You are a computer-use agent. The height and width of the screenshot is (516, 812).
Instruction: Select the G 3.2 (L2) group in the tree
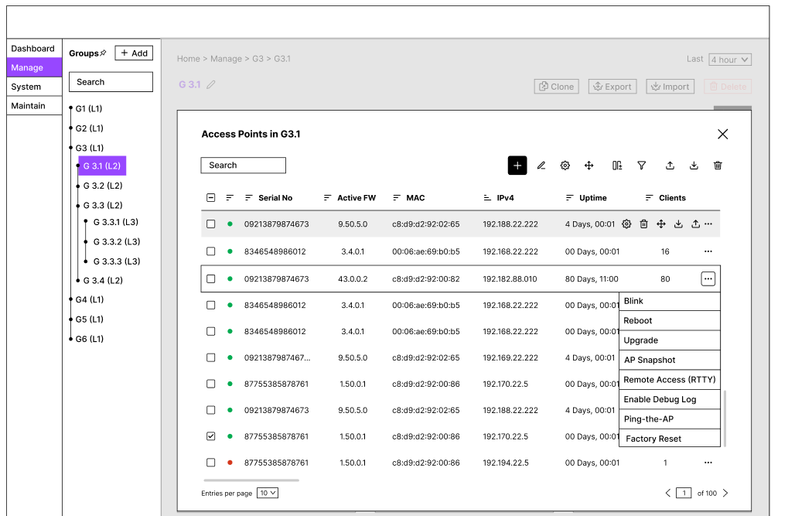(103, 186)
